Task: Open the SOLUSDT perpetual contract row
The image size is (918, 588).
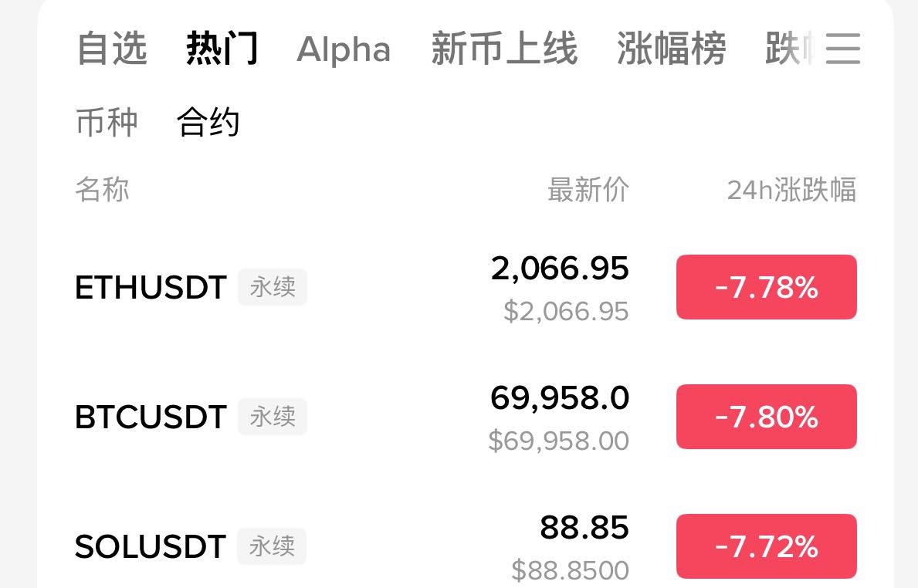Action: click(150, 547)
